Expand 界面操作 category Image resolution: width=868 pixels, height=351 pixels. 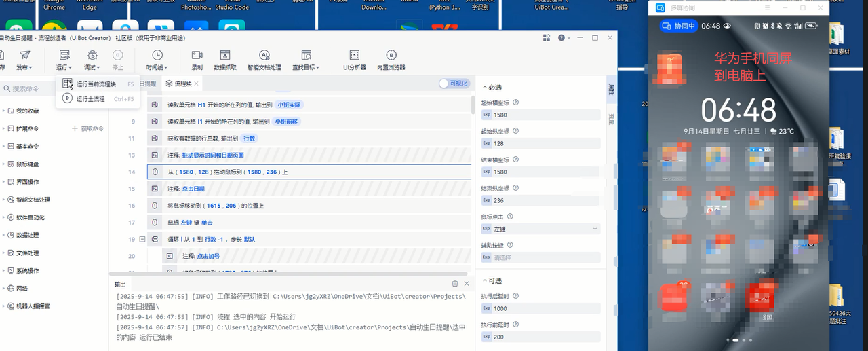(x=3, y=182)
